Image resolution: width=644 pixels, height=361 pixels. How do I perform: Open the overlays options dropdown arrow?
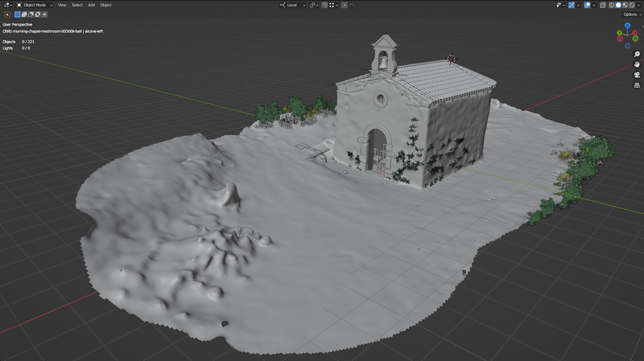click(x=594, y=5)
